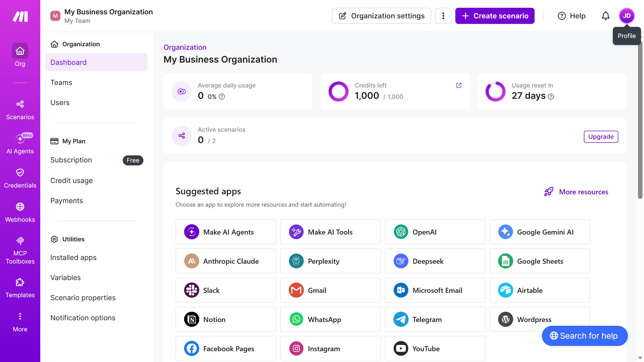Click the notifications bell icon
Viewport: 644px width, 362px height.
[606, 16]
